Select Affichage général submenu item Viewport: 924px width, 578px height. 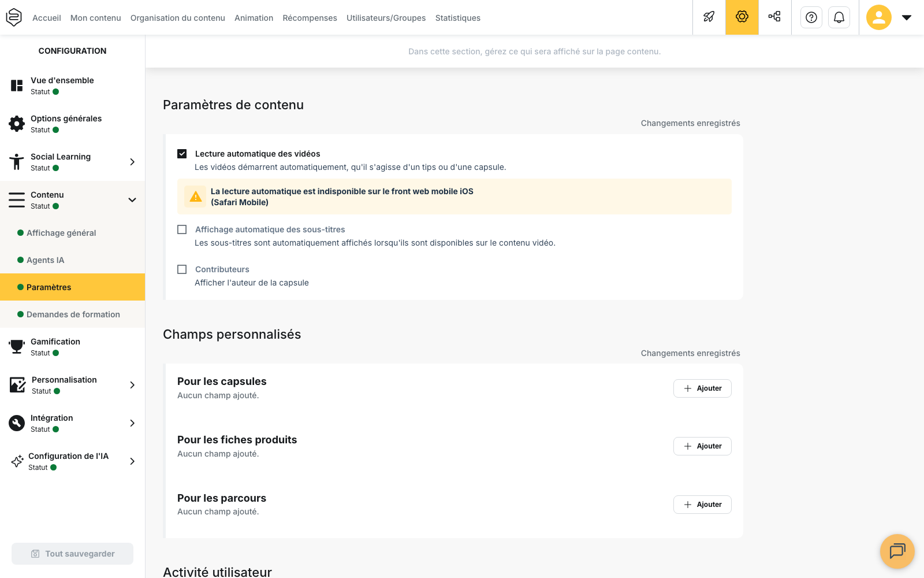[x=72, y=233]
